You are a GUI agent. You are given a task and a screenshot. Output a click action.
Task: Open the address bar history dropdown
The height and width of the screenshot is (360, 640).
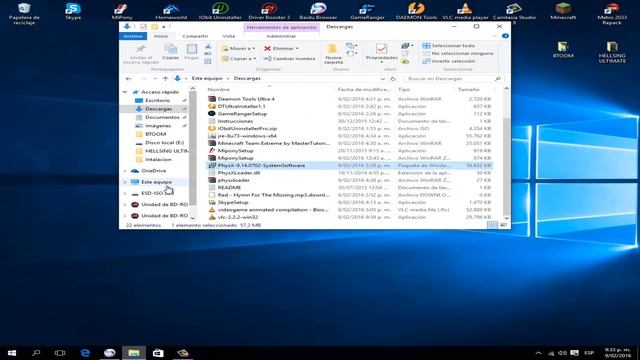point(382,79)
